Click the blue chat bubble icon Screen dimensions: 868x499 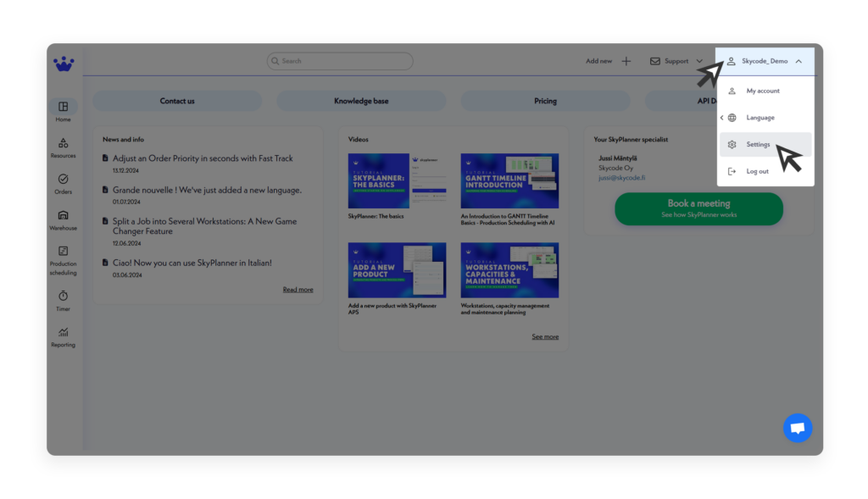pyautogui.click(x=797, y=428)
